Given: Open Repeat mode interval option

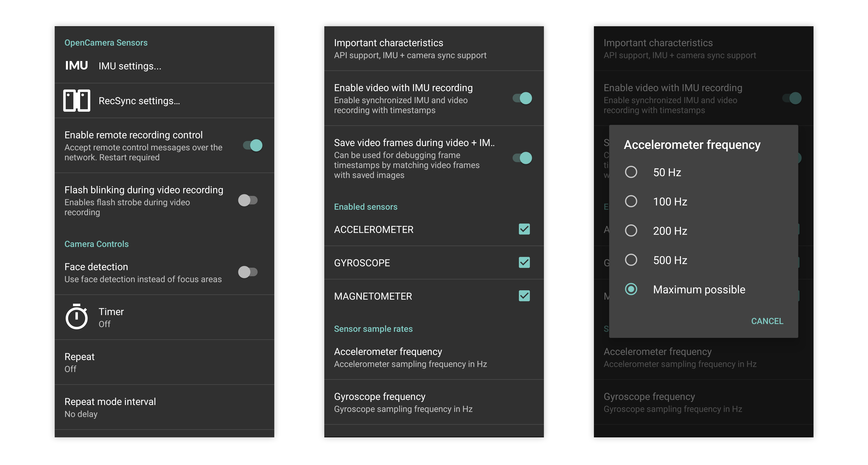Looking at the screenshot, I should (110, 407).
